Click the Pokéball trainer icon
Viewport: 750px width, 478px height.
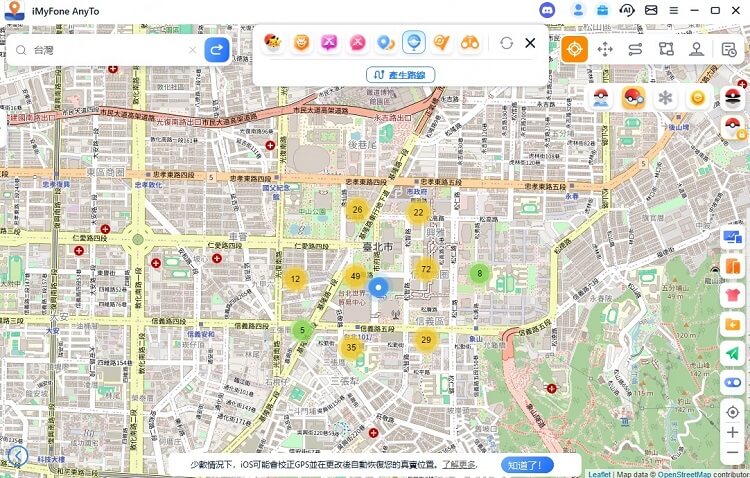[x=601, y=98]
